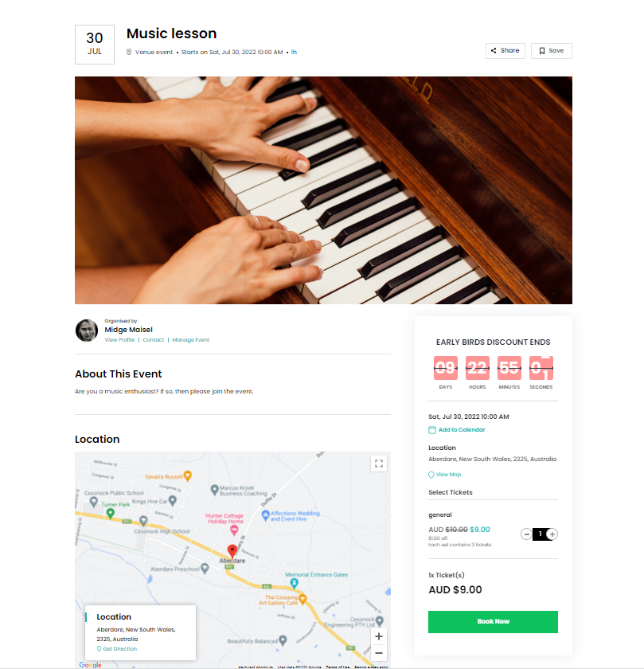
Task: Open Manage Event link
Action: coord(190,340)
